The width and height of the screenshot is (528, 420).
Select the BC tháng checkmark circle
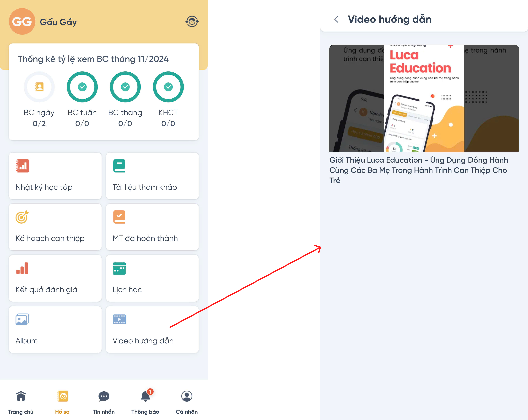pyautogui.click(x=125, y=87)
